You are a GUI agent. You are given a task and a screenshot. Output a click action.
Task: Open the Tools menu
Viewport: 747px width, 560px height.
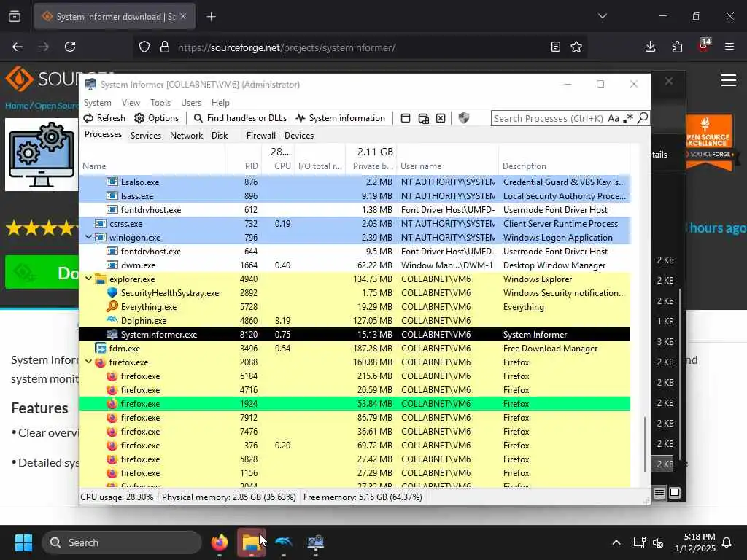click(160, 103)
